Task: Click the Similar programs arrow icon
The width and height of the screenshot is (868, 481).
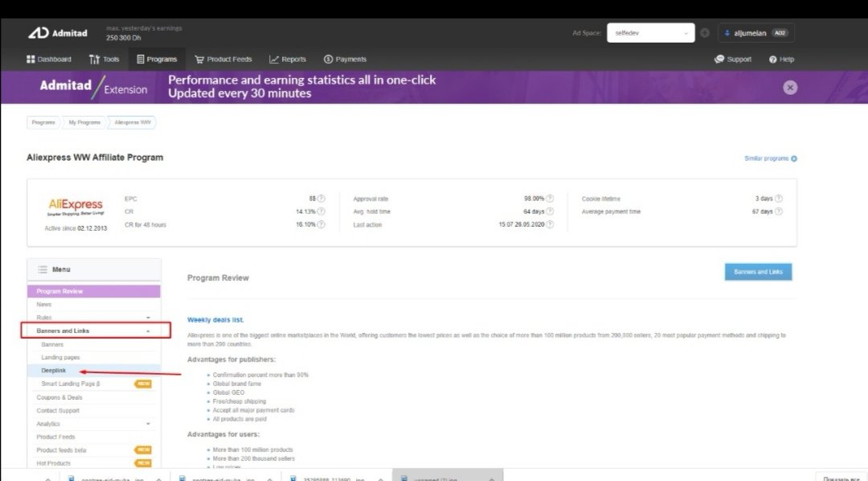Action: (794, 158)
